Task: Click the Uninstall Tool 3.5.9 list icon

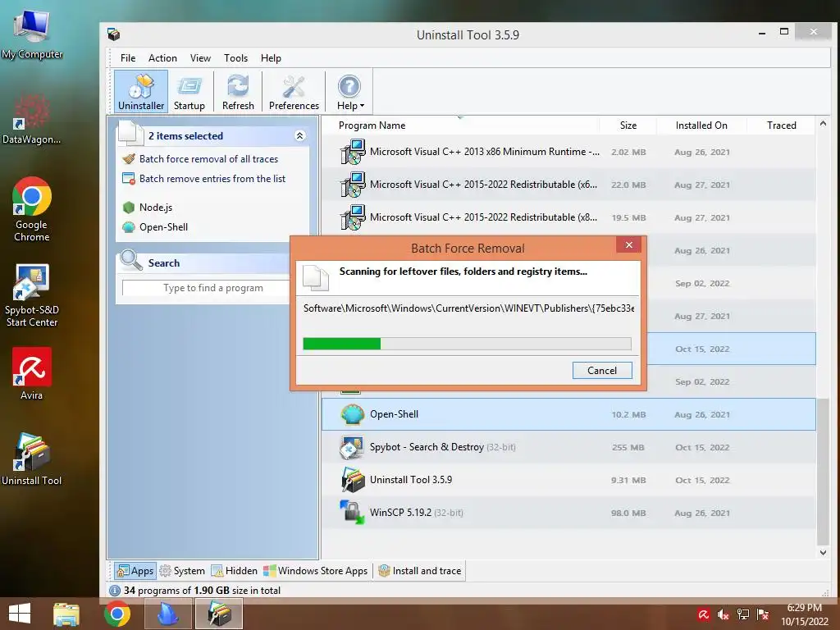Action: [x=353, y=480]
